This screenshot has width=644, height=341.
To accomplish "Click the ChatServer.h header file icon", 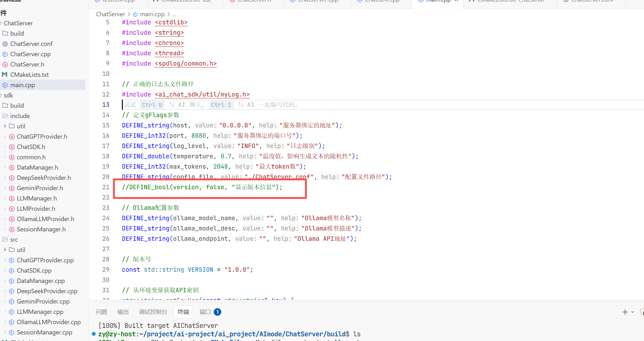I will [x=5, y=65].
